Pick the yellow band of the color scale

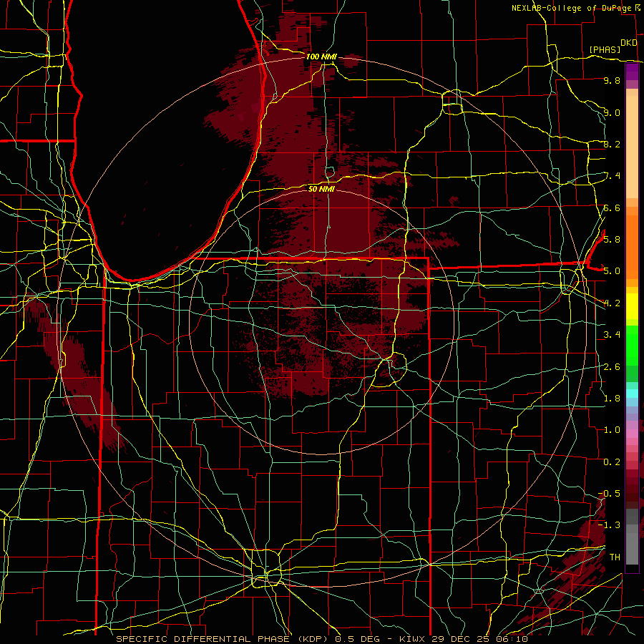[x=632, y=306]
